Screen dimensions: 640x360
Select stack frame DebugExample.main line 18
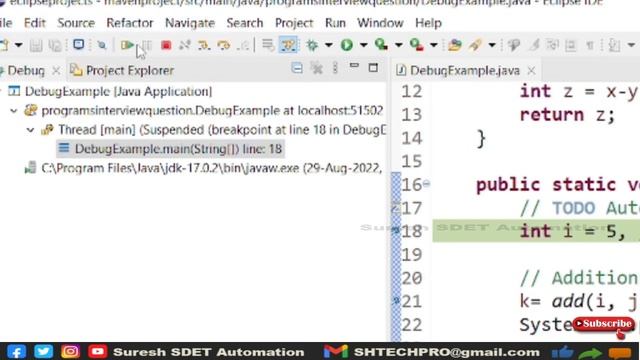(x=170, y=149)
